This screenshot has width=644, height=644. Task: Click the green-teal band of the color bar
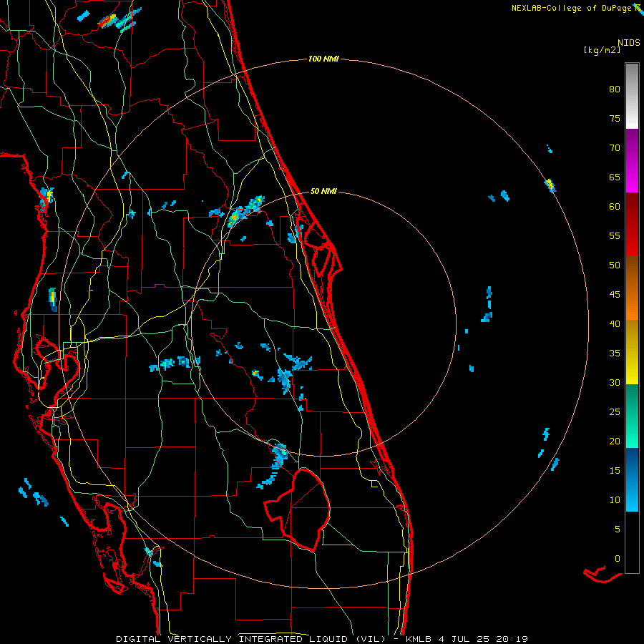tap(632, 416)
